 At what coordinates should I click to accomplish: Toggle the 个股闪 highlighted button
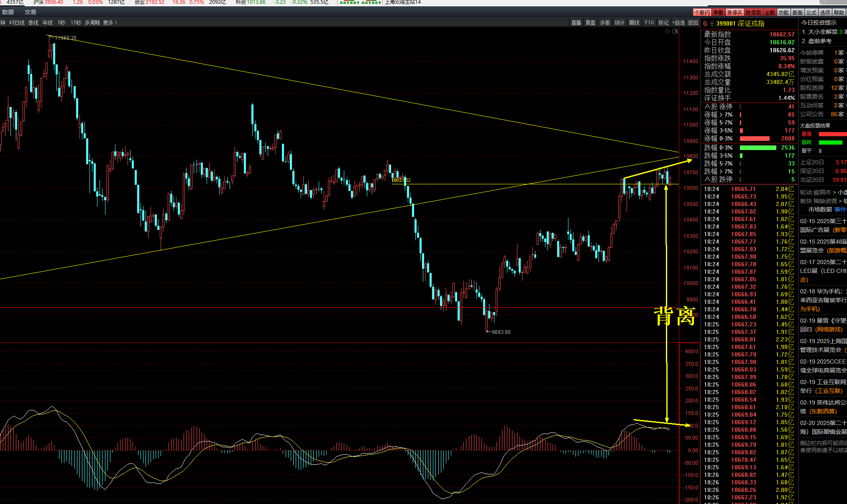click(702, 13)
